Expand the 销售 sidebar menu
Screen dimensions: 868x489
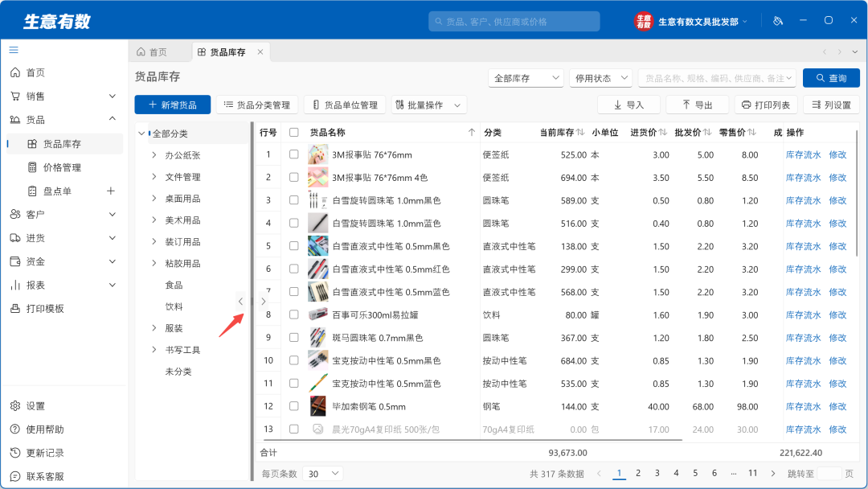113,97
